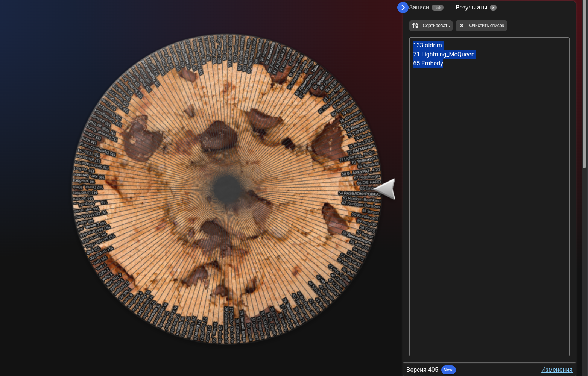Click the X icon on Очистить список
The height and width of the screenshot is (376, 588).
(462, 26)
